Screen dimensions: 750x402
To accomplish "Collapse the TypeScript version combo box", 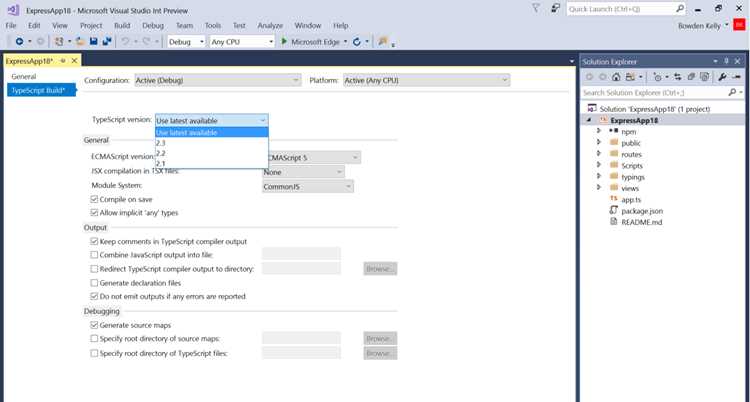I will click(211, 120).
